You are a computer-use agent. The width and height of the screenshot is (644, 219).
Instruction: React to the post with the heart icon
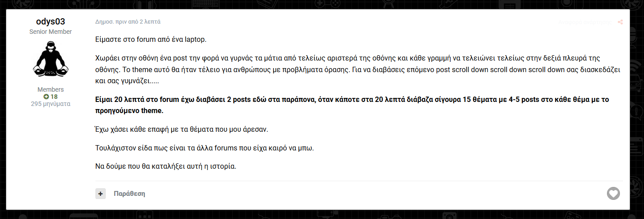[x=613, y=194]
